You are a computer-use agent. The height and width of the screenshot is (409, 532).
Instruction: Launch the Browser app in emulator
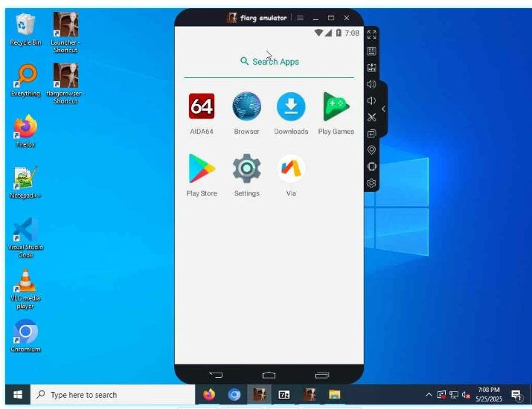(247, 107)
